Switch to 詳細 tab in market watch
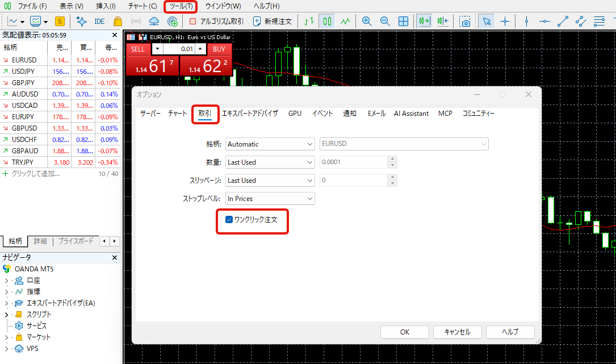 [40, 241]
